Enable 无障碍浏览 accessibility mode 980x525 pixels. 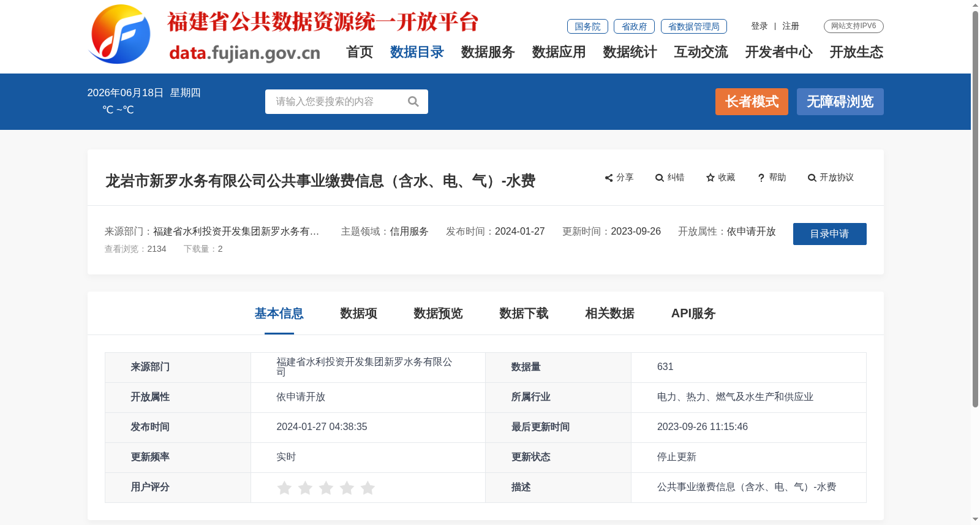(x=840, y=102)
